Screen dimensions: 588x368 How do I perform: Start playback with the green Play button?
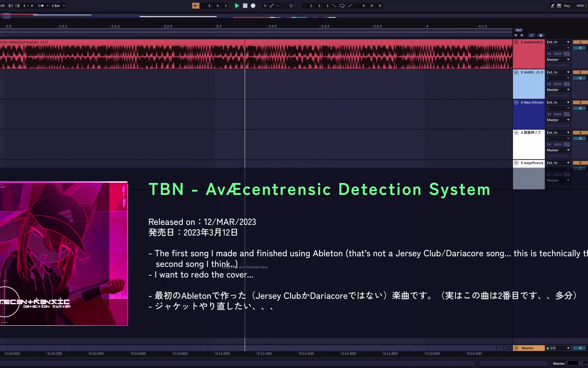tap(237, 6)
